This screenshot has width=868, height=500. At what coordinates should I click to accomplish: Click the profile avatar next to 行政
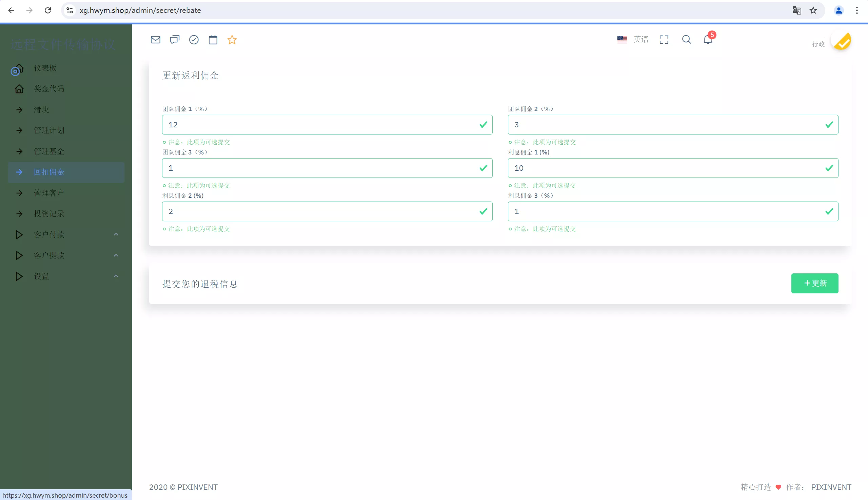pyautogui.click(x=842, y=41)
